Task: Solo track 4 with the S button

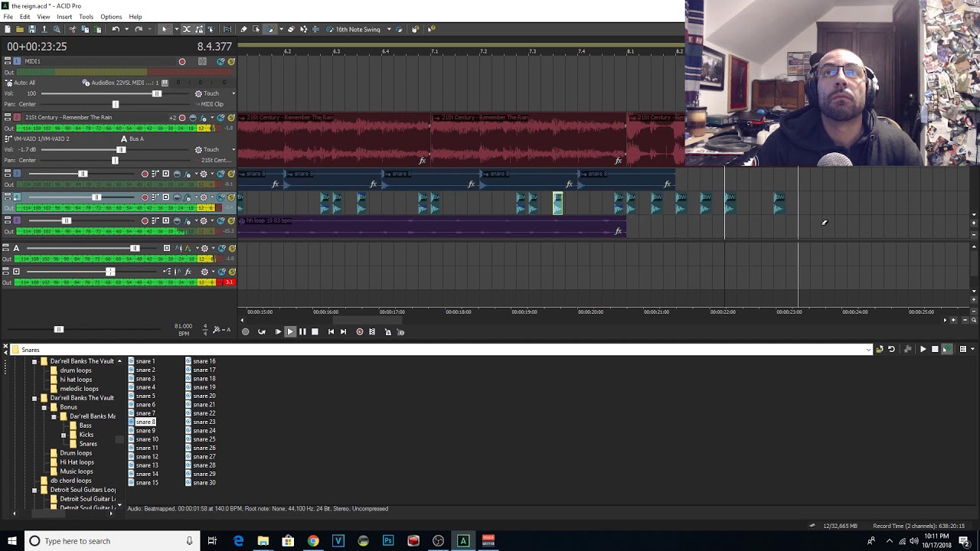Action: click(x=231, y=197)
